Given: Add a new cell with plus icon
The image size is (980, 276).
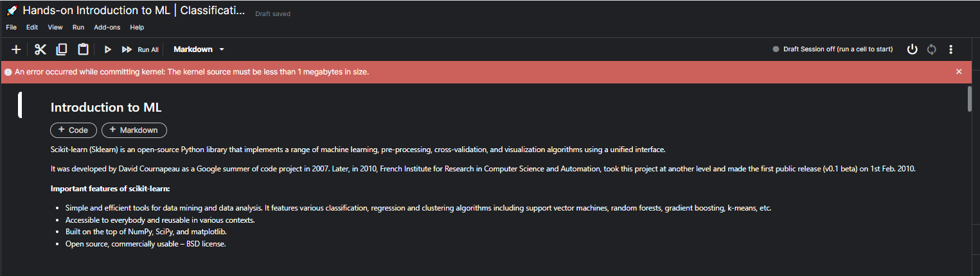Looking at the screenshot, I should coord(17,49).
